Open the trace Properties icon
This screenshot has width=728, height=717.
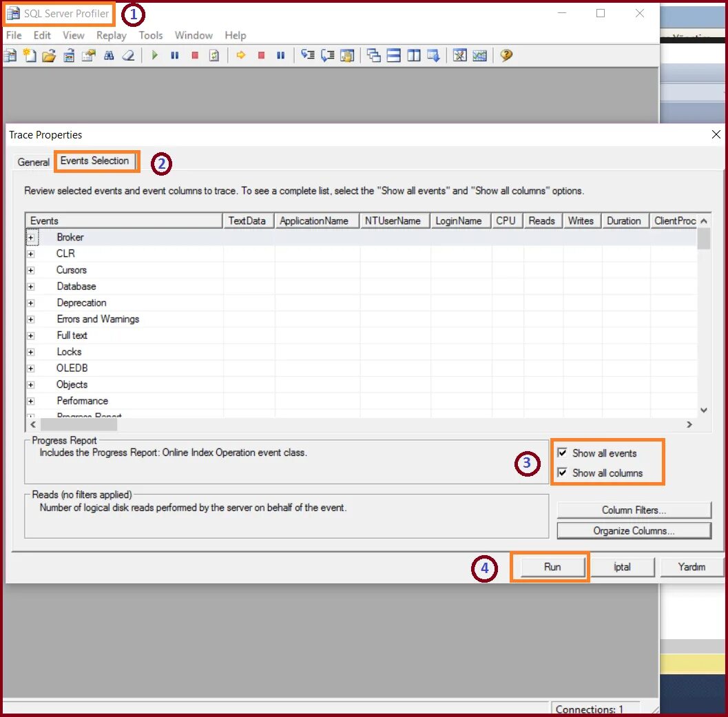(x=88, y=55)
